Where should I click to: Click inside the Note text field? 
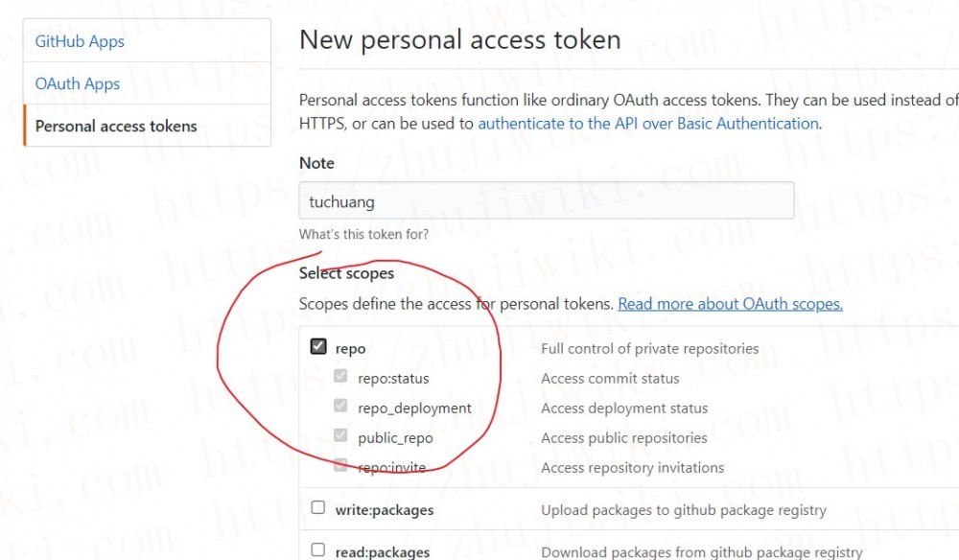click(x=547, y=199)
